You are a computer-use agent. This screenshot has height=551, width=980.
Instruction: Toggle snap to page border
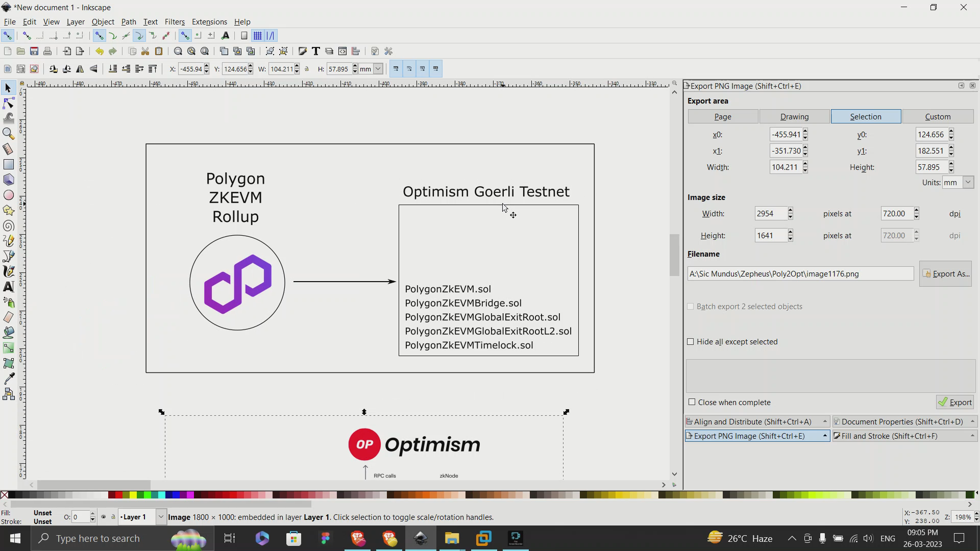pos(244,36)
